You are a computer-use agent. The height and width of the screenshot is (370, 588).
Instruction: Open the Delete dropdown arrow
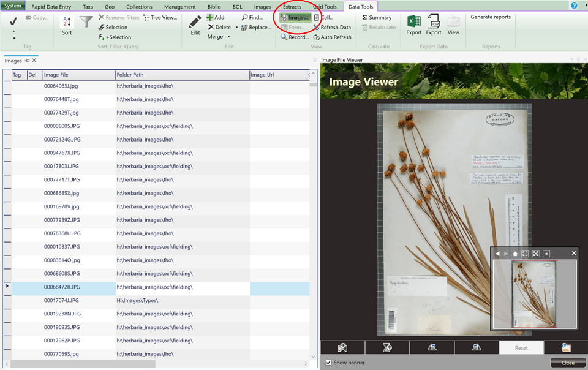236,28
